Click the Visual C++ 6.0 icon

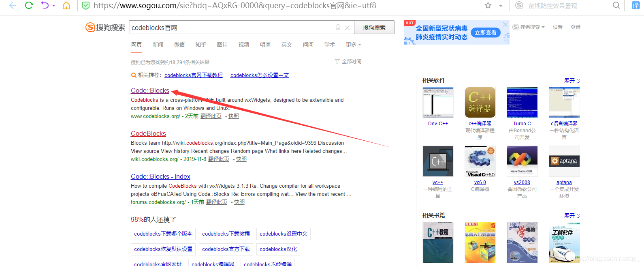click(x=480, y=161)
